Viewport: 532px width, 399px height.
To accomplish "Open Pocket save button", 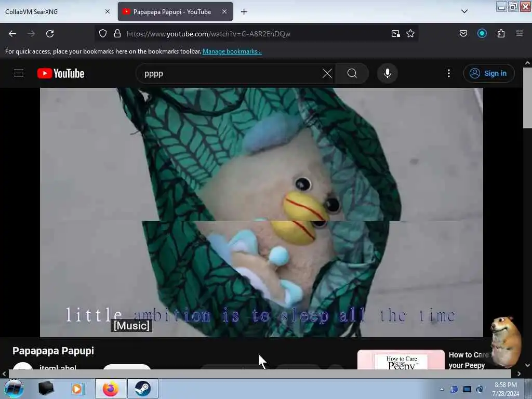I will click(463, 33).
